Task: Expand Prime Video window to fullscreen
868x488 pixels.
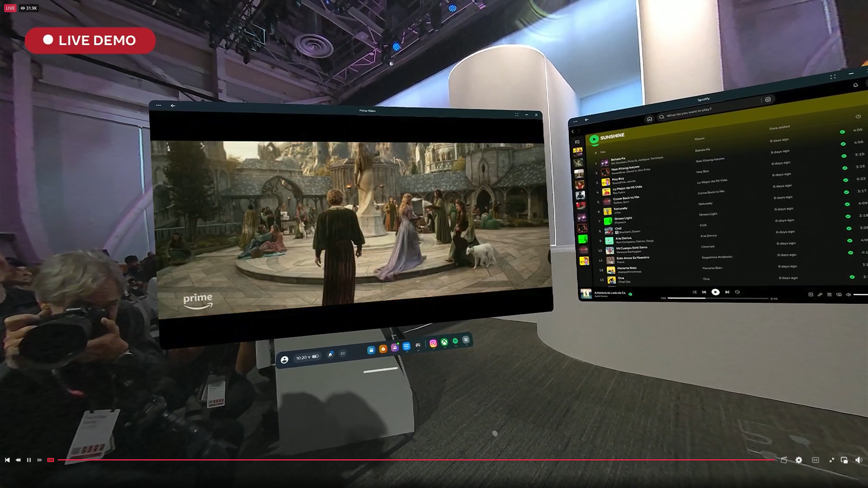Action: click(517, 115)
